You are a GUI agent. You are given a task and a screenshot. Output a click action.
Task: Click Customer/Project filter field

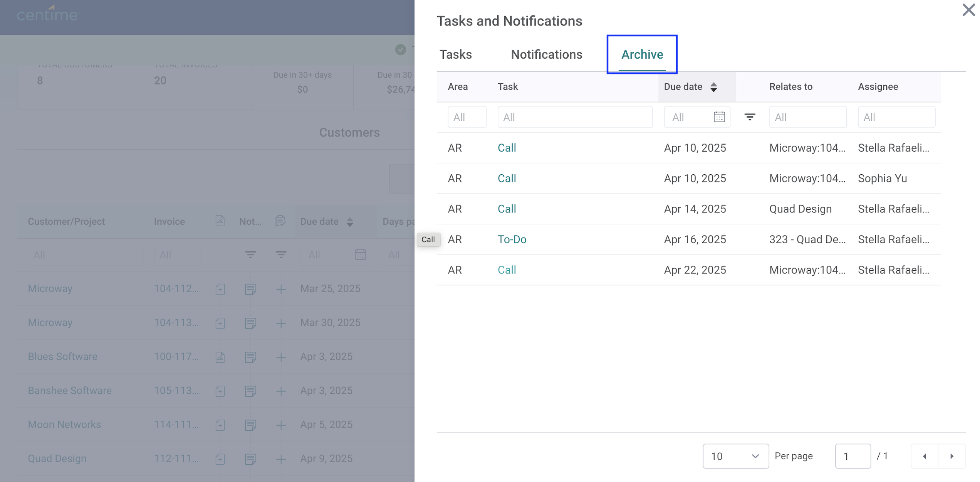pos(85,254)
